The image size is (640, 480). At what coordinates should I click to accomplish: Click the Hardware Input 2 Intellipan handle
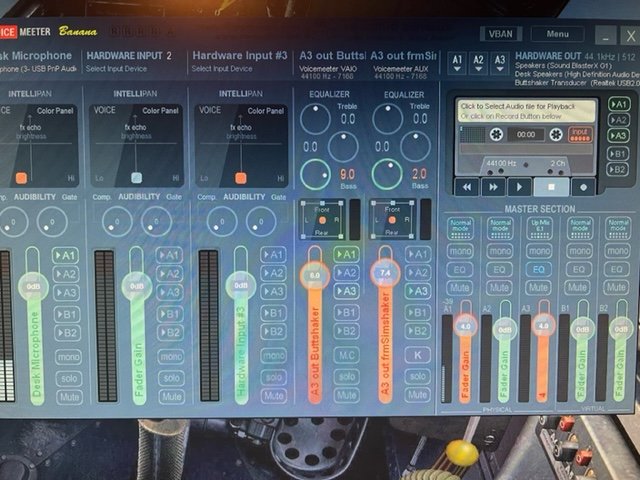pos(136,178)
